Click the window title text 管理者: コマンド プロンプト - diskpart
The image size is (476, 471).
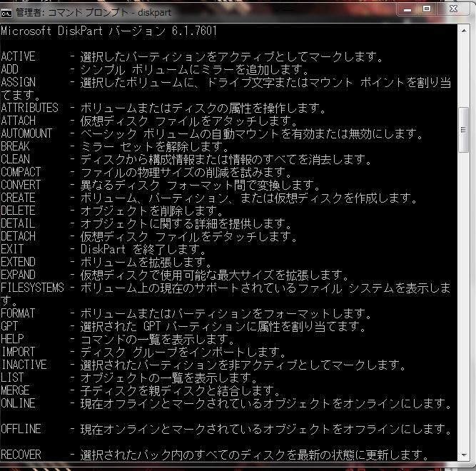[93, 13]
